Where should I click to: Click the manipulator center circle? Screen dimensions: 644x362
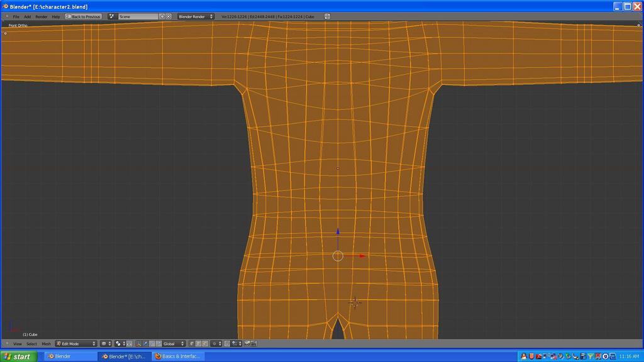(x=338, y=256)
